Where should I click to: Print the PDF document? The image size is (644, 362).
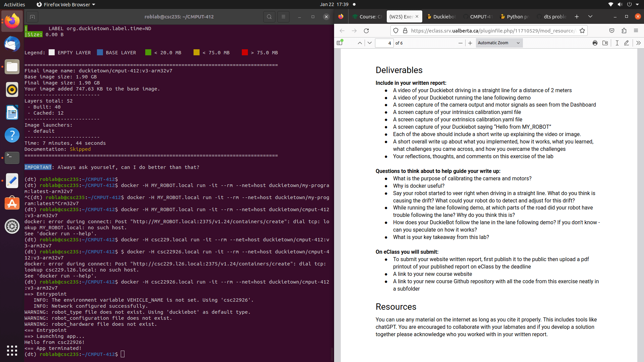(595, 43)
